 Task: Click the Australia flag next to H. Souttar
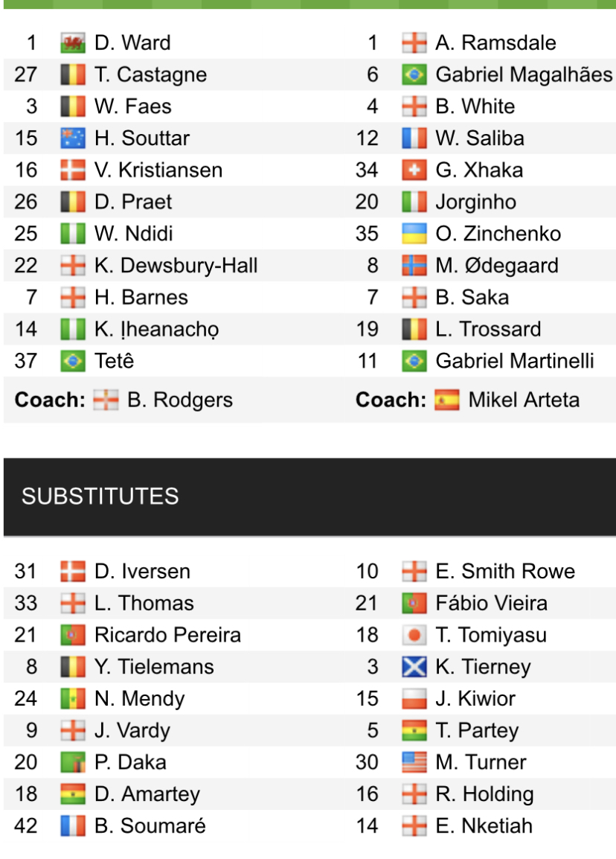[73, 138]
